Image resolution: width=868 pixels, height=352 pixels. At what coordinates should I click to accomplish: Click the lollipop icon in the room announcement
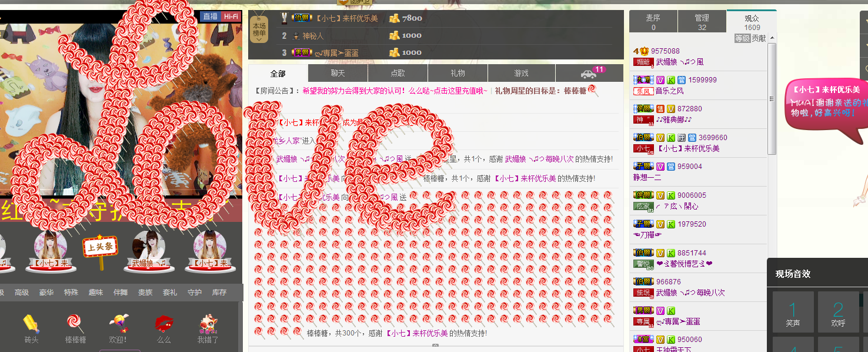click(592, 90)
